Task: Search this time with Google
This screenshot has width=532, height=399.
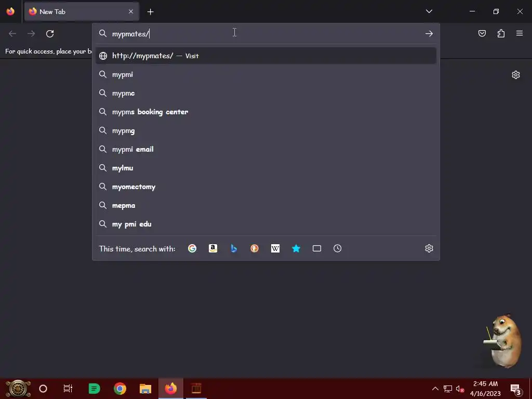Action: click(x=192, y=248)
